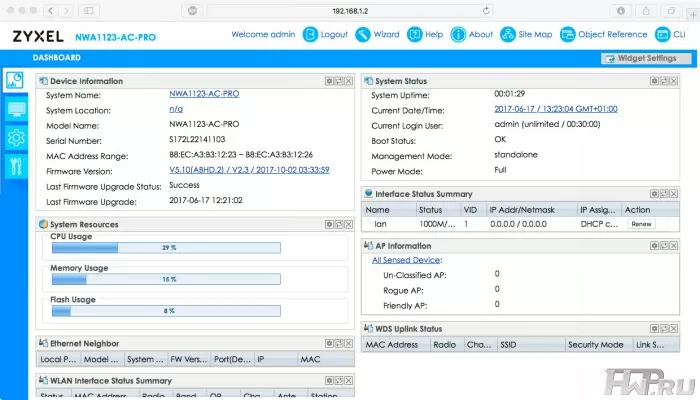700x400 pixels.
Task: Open the Help icon
Action: (415, 34)
